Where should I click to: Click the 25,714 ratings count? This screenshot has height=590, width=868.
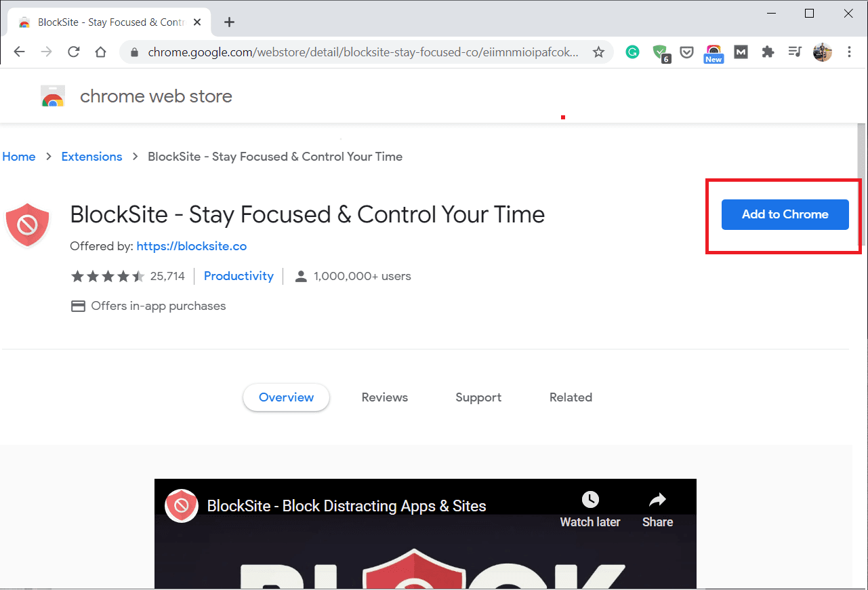167,276
